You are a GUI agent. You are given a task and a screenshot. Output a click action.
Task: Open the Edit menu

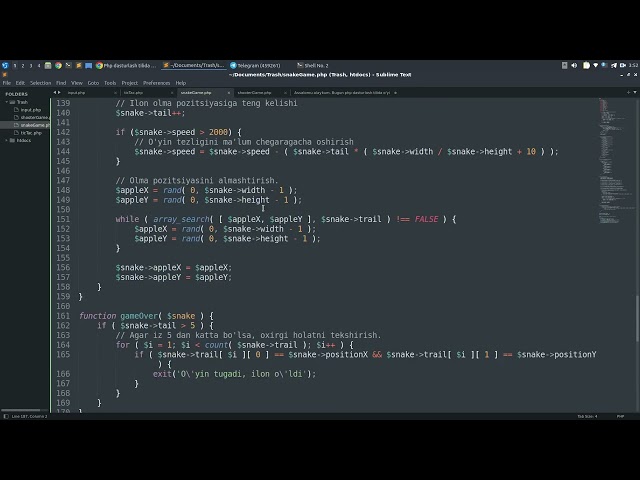(20, 83)
